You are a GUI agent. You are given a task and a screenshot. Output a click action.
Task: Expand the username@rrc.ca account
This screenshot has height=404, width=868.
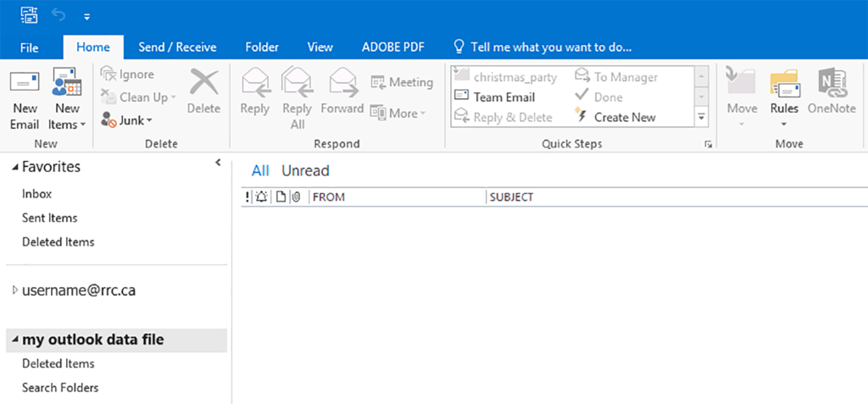coord(14,291)
